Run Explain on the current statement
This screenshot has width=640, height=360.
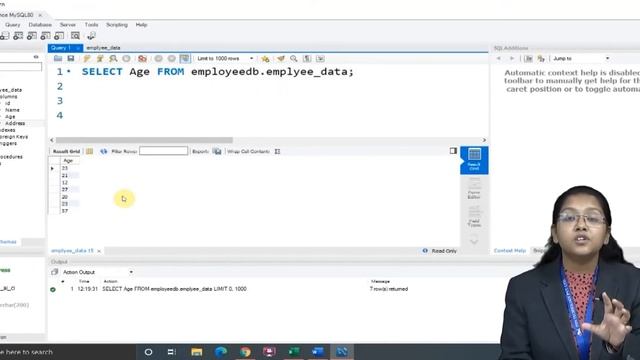(x=113, y=59)
